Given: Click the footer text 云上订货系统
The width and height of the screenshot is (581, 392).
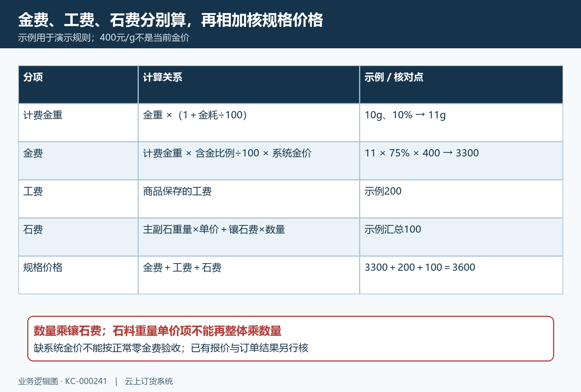Looking at the screenshot, I should coord(149,381).
